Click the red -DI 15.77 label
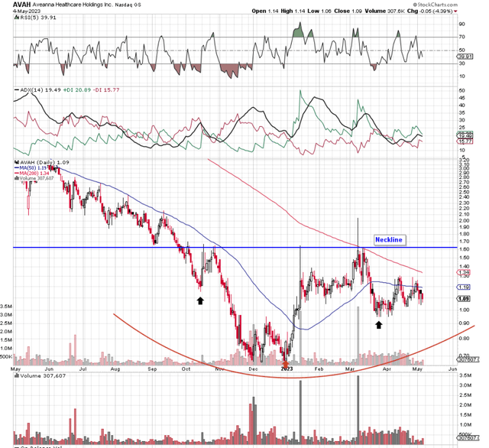The height and width of the screenshot is (448, 489). 106,90
